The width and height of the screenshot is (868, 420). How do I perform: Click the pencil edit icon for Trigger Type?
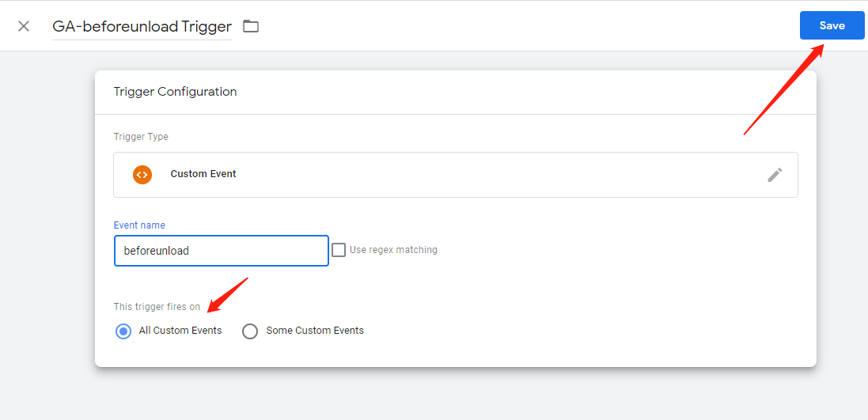click(775, 174)
